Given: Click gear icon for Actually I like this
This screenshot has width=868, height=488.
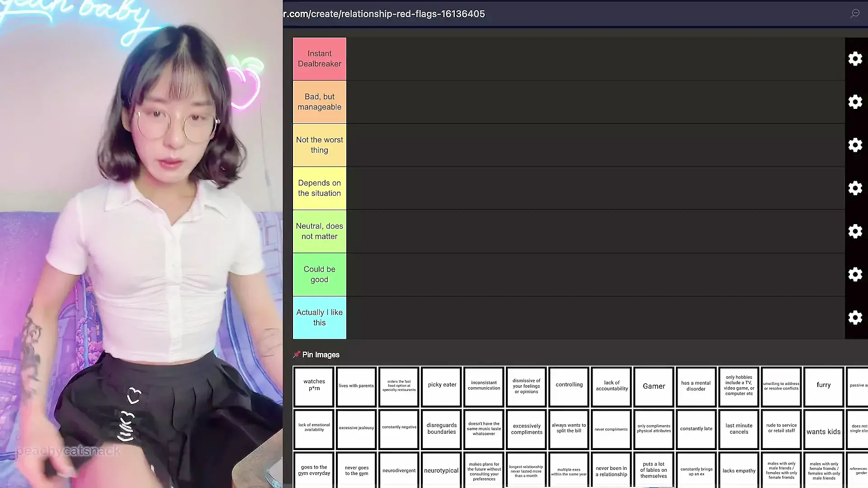Looking at the screenshot, I should [x=855, y=318].
